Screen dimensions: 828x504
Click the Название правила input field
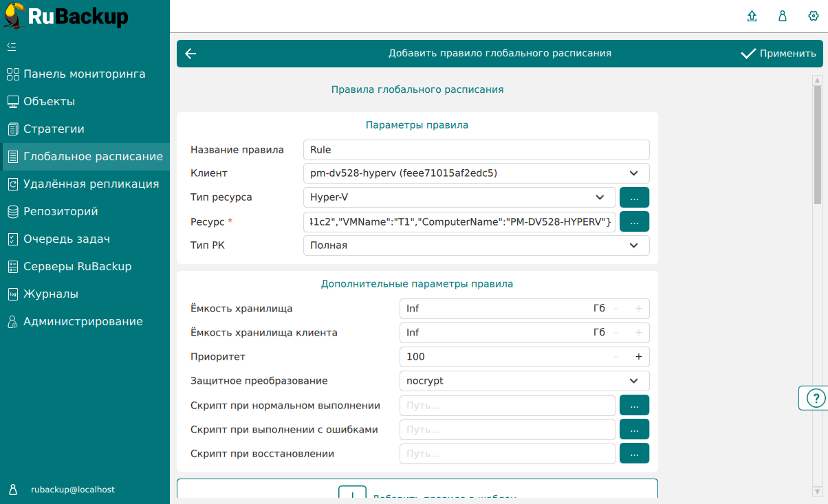(476, 150)
